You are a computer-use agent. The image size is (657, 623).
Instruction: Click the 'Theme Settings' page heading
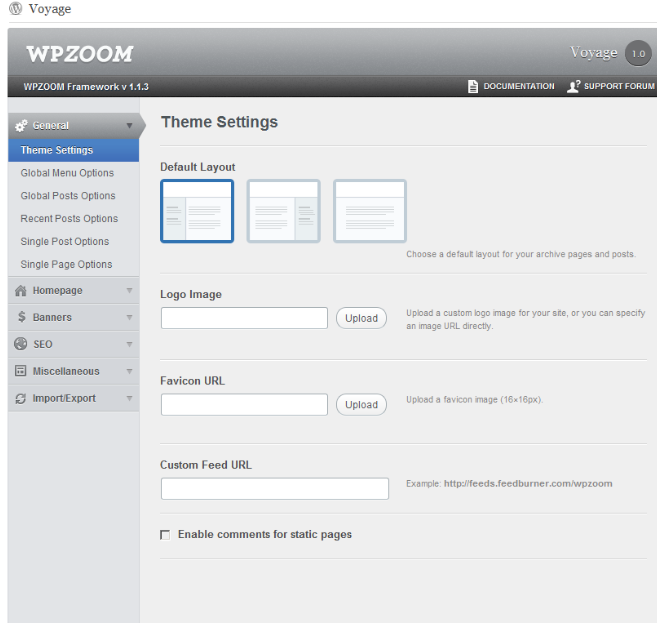point(219,122)
